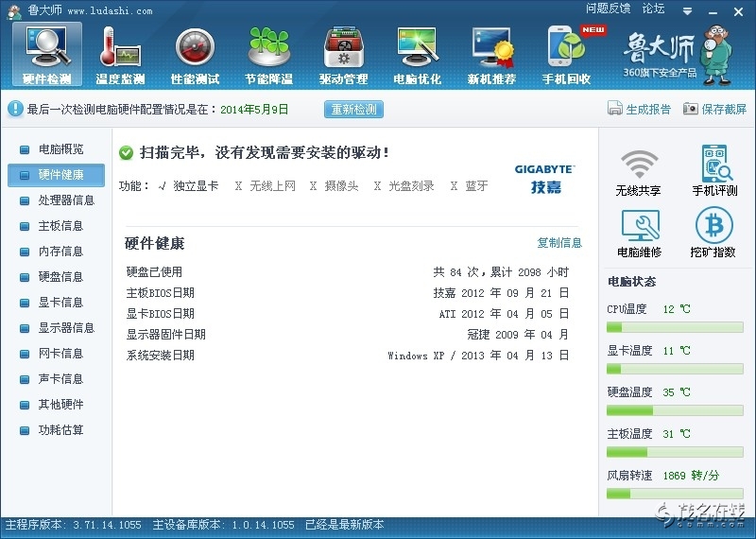This screenshot has width=756, height=539.
Task: Open 电脑优化 PC optimization
Action: coord(418,55)
